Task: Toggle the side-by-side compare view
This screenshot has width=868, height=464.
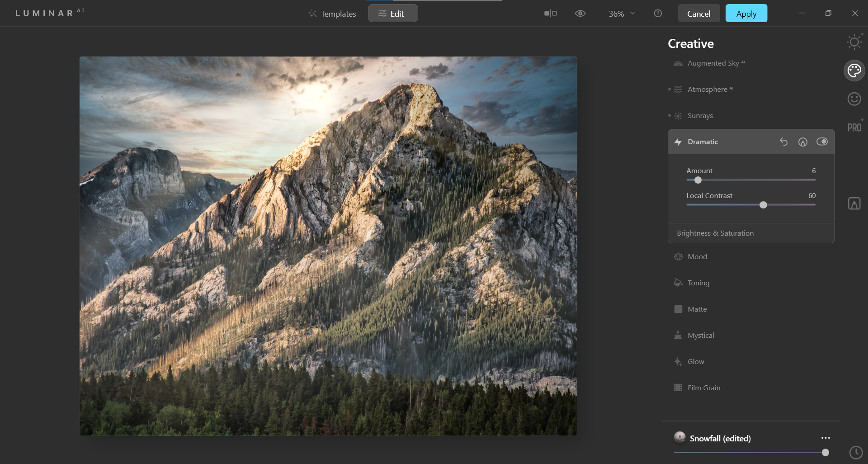Action: [x=550, y=14]
